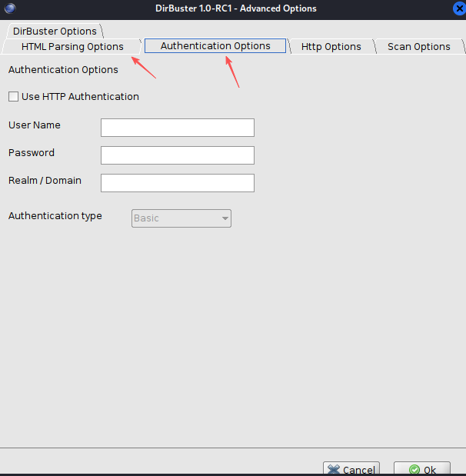Open the HTML Parsing Options tab

pyautogui.click(x=72, y=46)
